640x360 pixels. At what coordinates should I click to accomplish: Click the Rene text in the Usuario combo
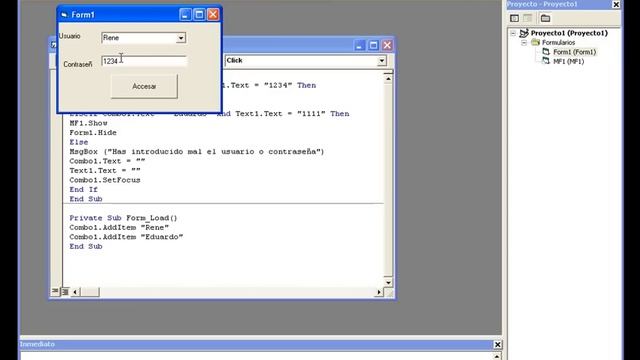pos(111,38)
